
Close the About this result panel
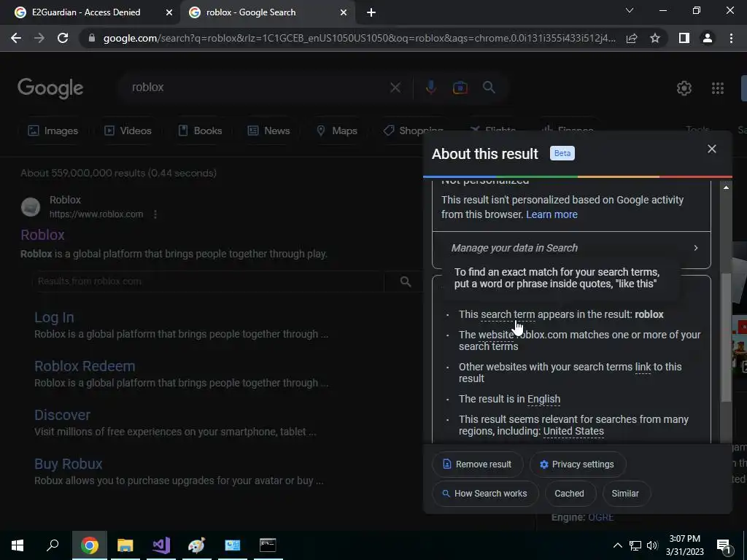click(x=712, y=149)
